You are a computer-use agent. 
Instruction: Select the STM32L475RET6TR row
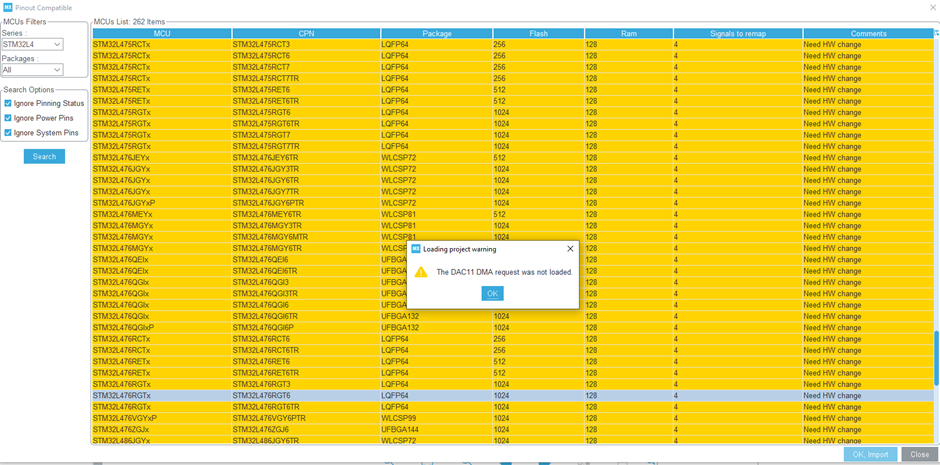513,101
